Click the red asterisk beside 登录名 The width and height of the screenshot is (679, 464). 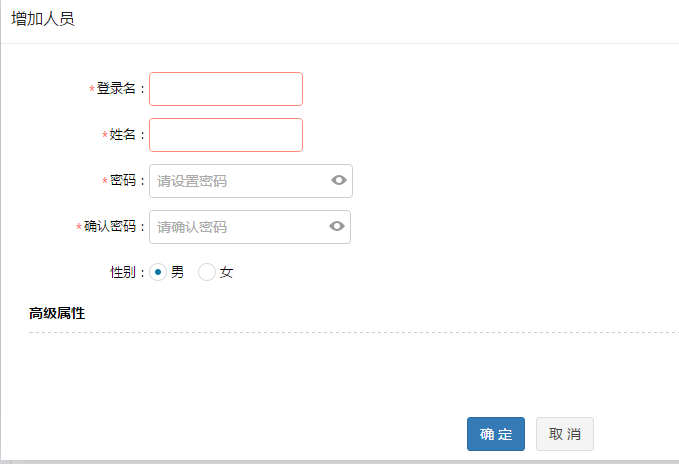[x=92, y=90]
